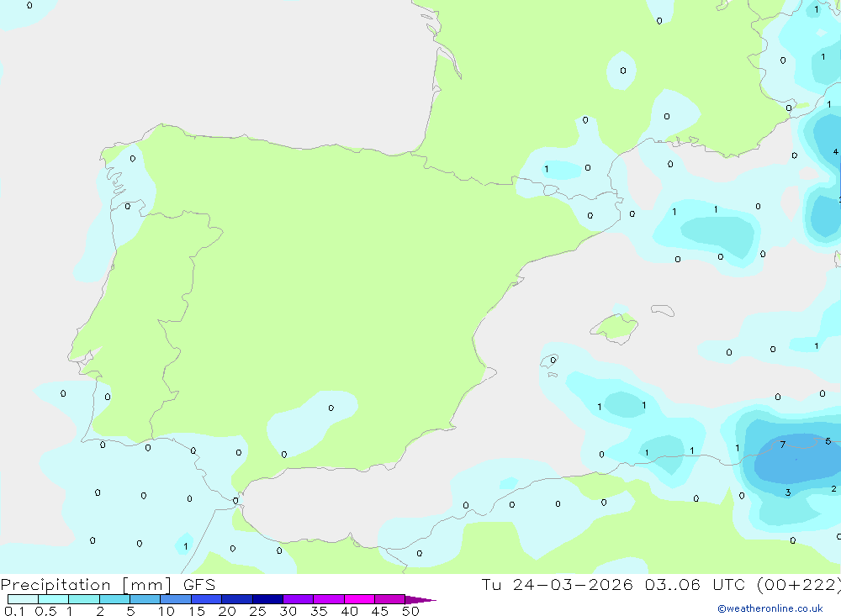The width and height of the screenshot is (841, 616).
Task: Click the legend swatch between 0.1 and 0.5
Action: (x=23, y=599)
